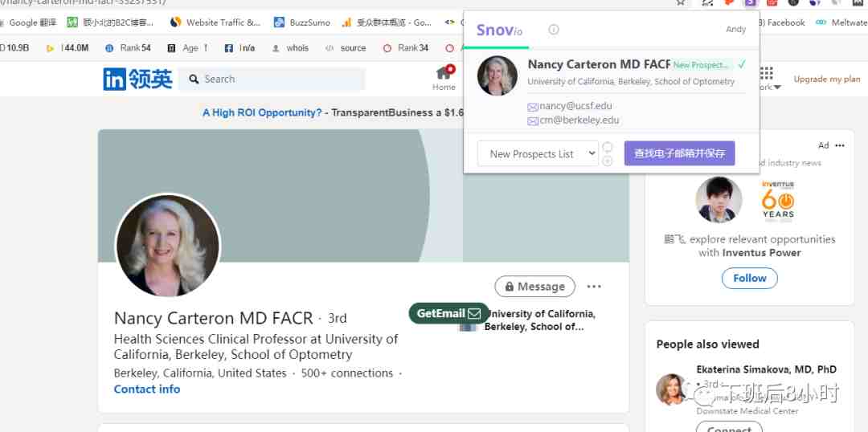Click the nancy@ucsf.edu email
This screenshot has width=868, height=432.
tap(575, 106)
